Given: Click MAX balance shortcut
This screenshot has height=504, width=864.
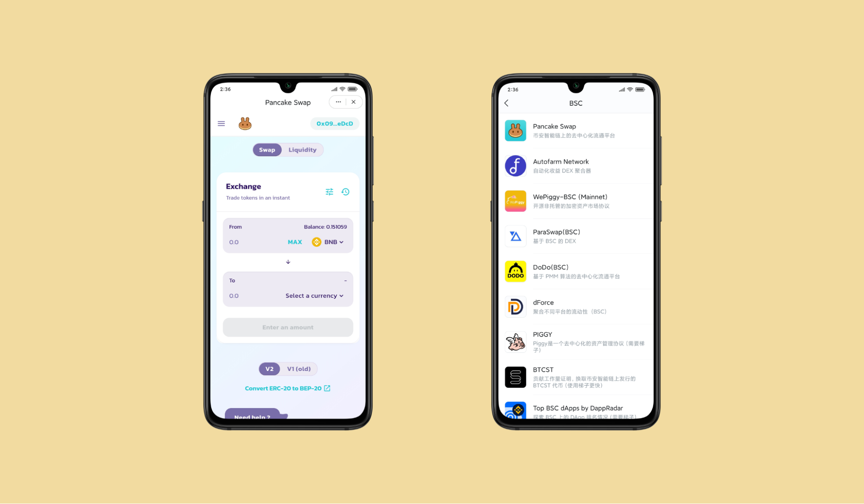Looking at the screenshot, I should [x=295, y=242].
